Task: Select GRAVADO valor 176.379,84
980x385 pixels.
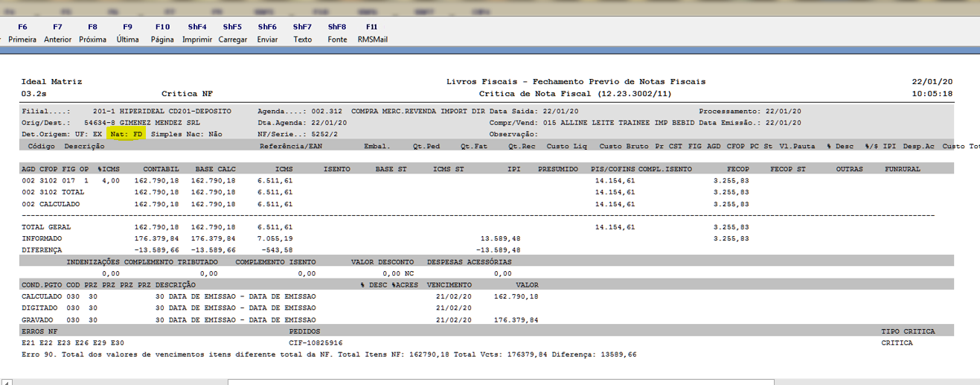Action: (x=516, y=319)
